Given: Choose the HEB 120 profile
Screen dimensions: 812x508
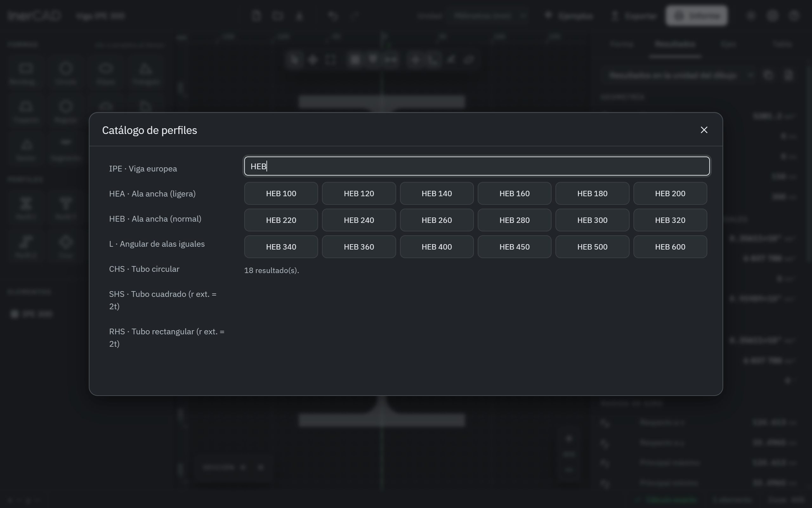Looking at the screenshot, I should pyautogui.click(x=359, y=194).
